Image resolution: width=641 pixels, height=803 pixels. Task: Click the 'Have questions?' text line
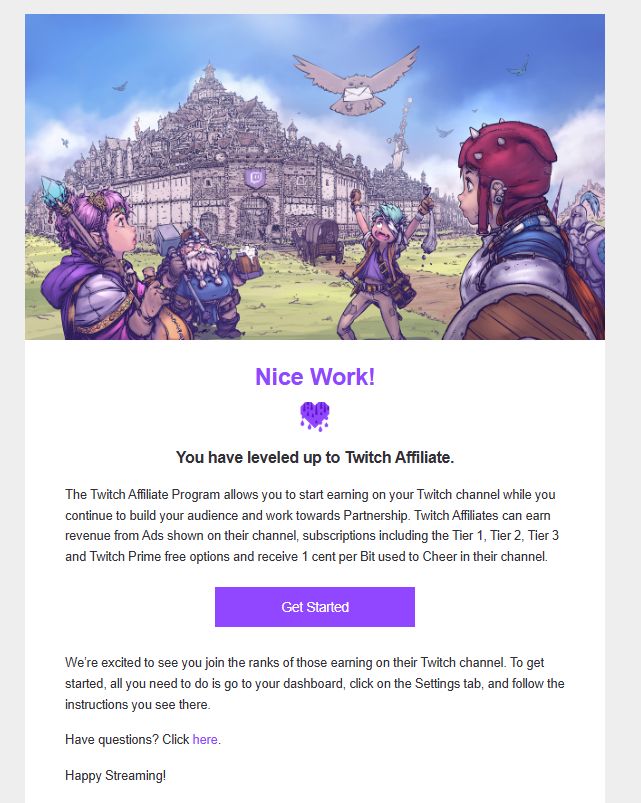143,739
